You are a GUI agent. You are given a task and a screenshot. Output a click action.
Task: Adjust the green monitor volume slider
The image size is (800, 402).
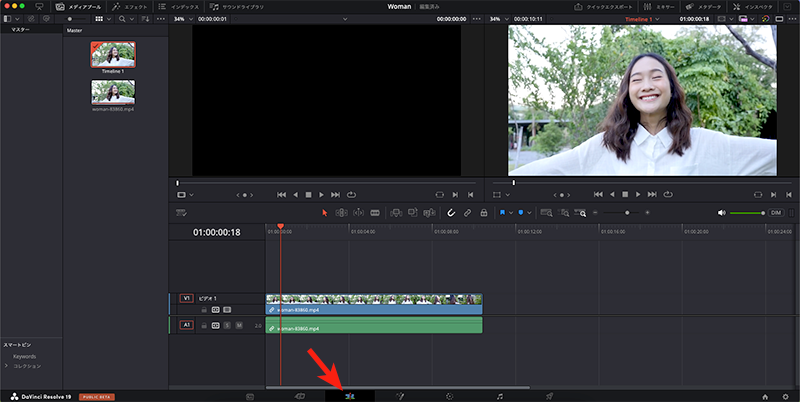pos(747,213)
